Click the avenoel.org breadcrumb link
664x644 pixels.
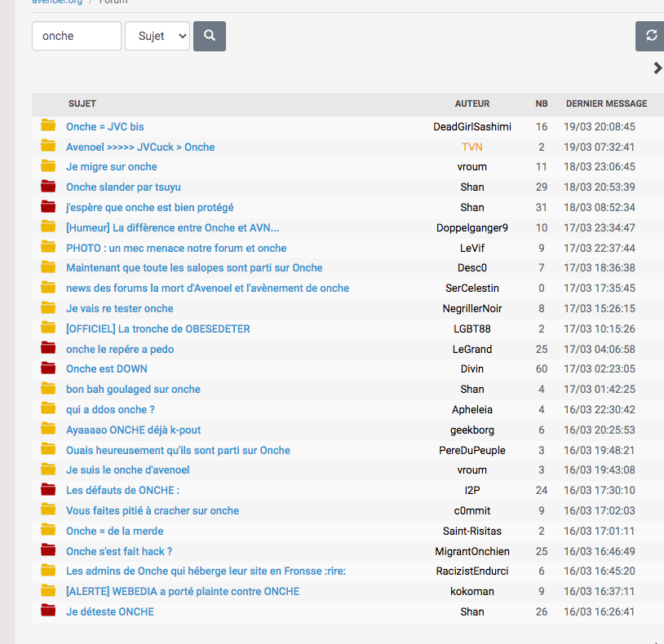tap(57, 2)
